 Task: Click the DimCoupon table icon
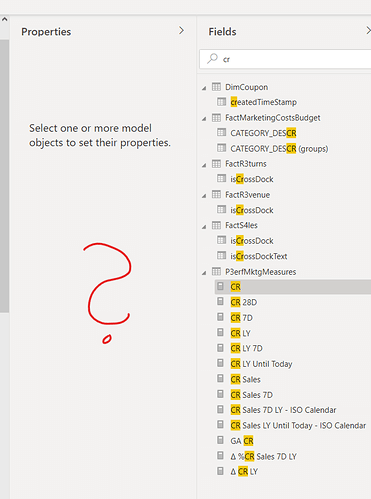216,87
